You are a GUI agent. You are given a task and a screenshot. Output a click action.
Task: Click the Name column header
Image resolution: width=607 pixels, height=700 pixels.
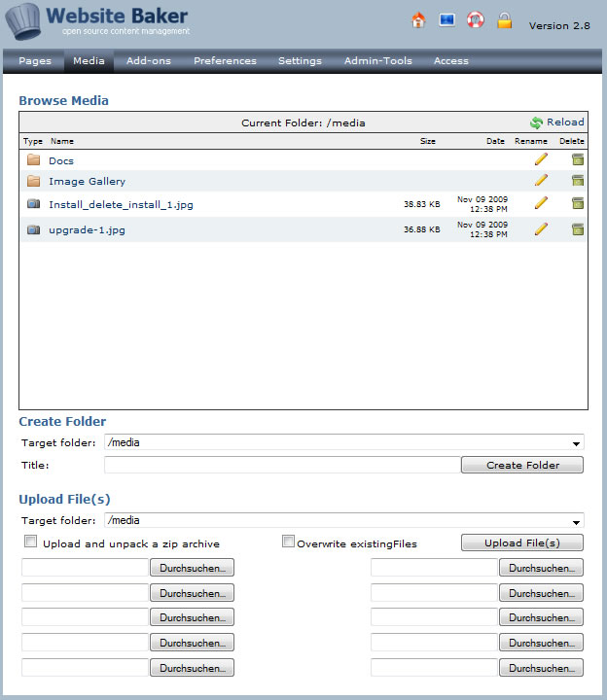62,141
